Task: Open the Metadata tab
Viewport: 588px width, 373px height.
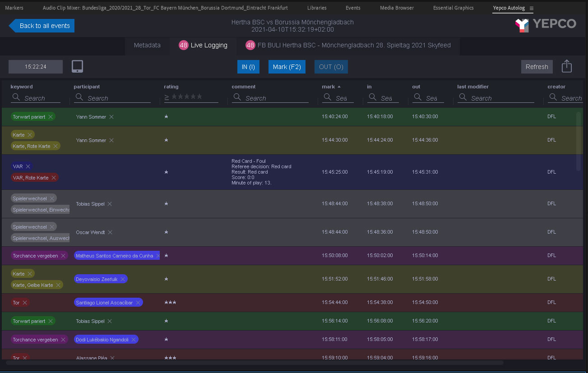Action: point(147,45)
